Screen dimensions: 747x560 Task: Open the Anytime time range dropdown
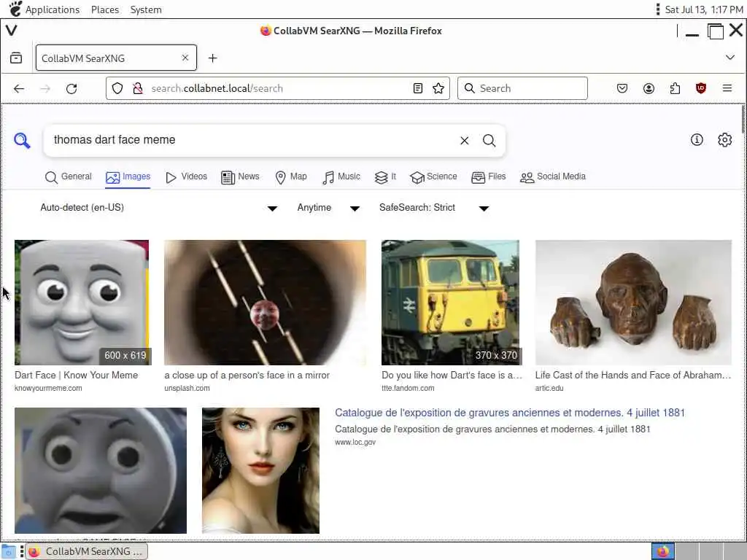tap(328, 208)
